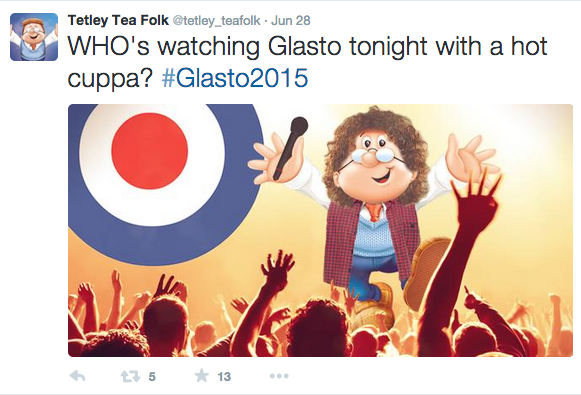View the favorites count of 13

[224, 377]
